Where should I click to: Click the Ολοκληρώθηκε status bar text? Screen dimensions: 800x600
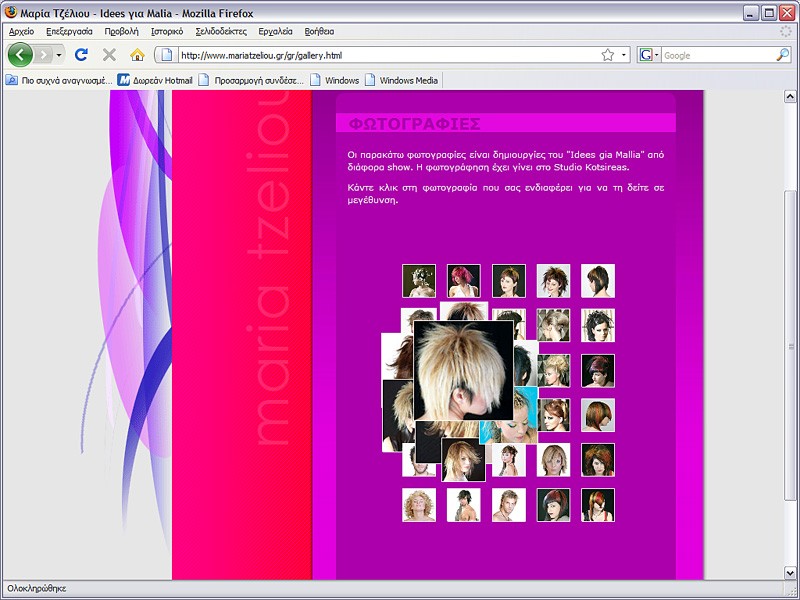tap(37, 588)
